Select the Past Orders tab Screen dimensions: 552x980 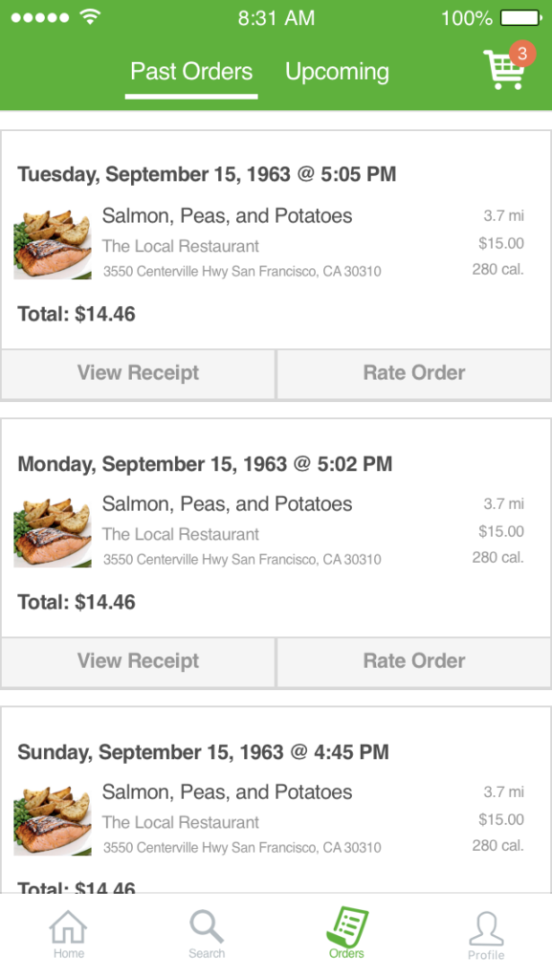click(x=191, y=71)
